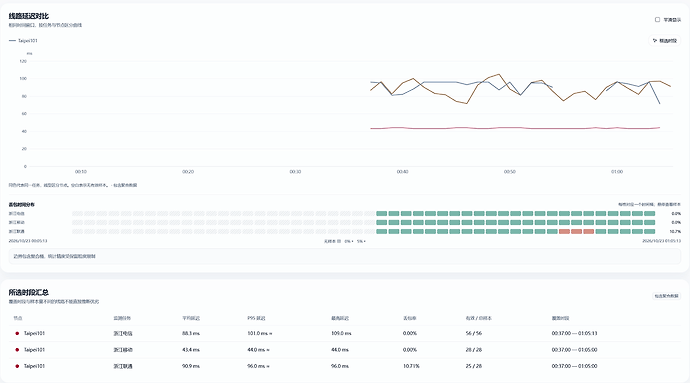
Task: Click the 10.7% loss value beside heatmap
Action: click(x=675, y=231)
